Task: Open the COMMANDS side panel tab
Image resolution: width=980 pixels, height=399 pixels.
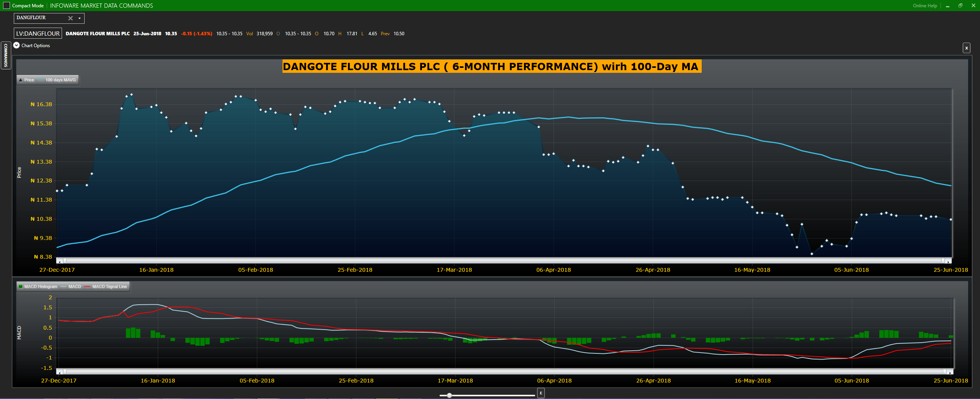Action: click(x=6, y=55)
